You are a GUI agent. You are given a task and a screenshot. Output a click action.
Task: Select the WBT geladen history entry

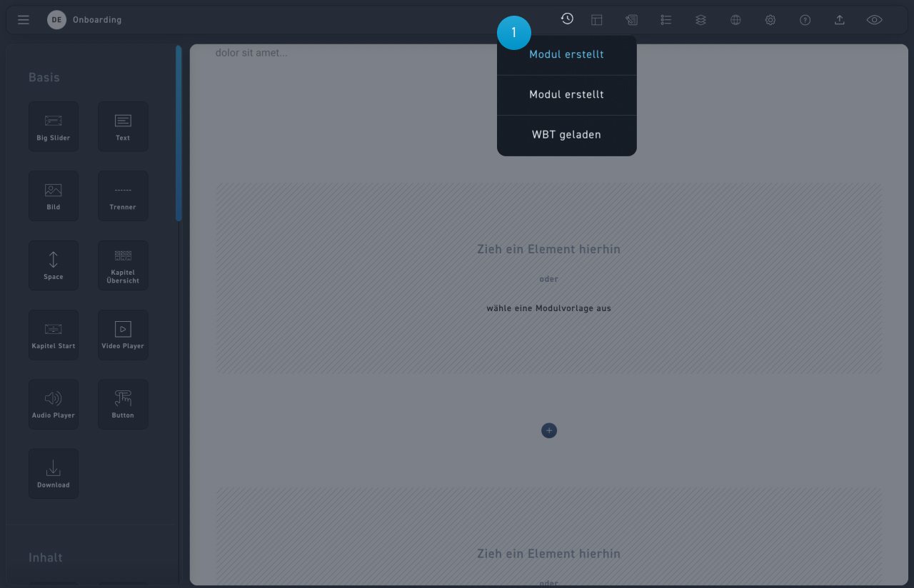[566, 135]
